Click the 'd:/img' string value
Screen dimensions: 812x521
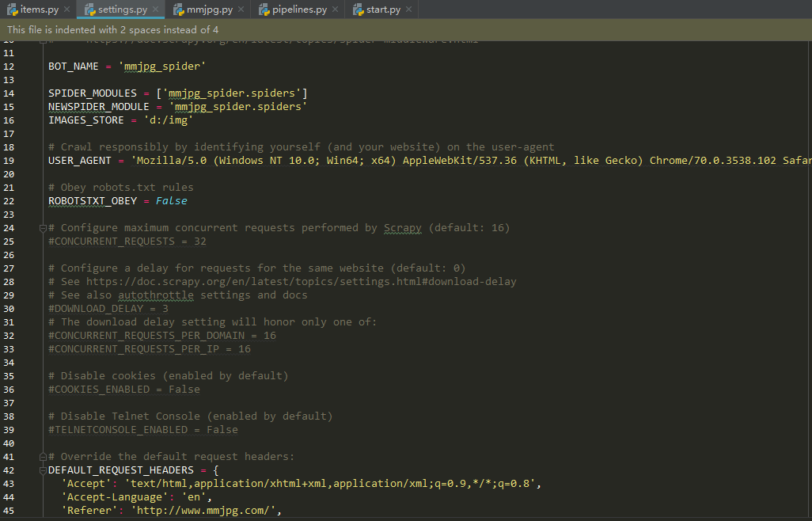click(169, 120)
